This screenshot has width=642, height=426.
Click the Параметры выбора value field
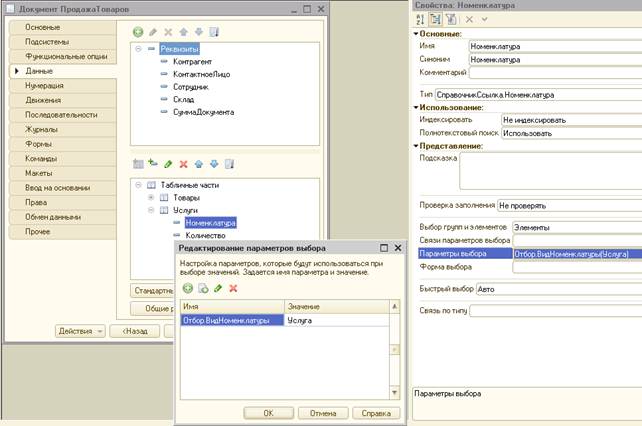coord(577,254)
